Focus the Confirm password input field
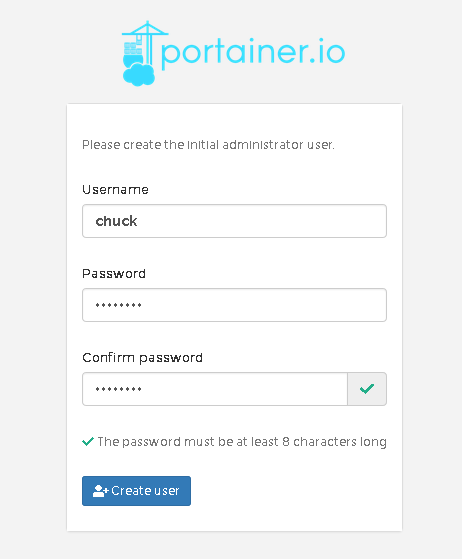 [215, 389]
